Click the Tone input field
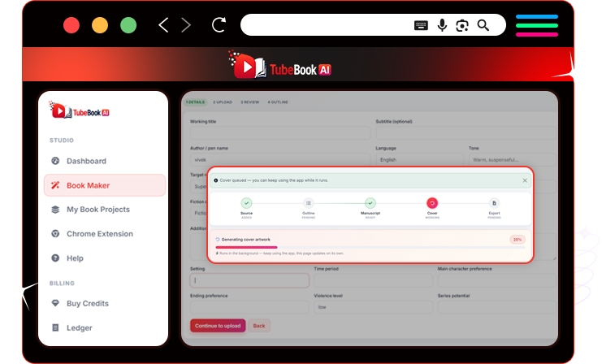 tap(512, 159)
